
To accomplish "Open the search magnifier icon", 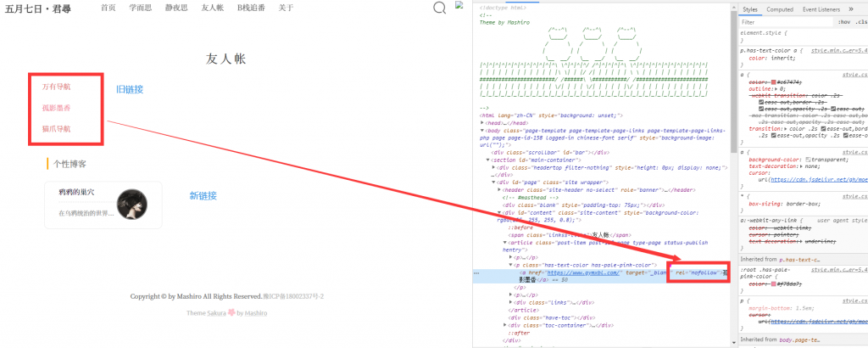I will point(440,8).
